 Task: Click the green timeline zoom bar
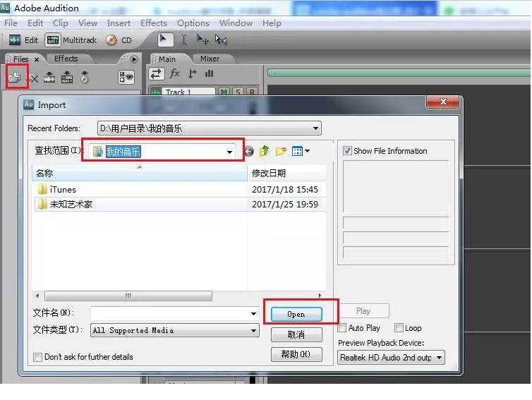point(399,73)
